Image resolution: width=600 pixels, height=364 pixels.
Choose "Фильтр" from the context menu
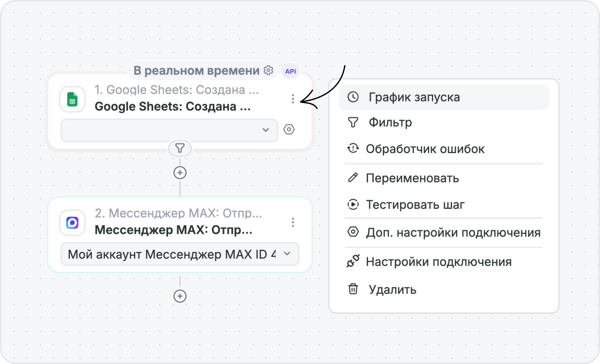[x=390, y=122]
